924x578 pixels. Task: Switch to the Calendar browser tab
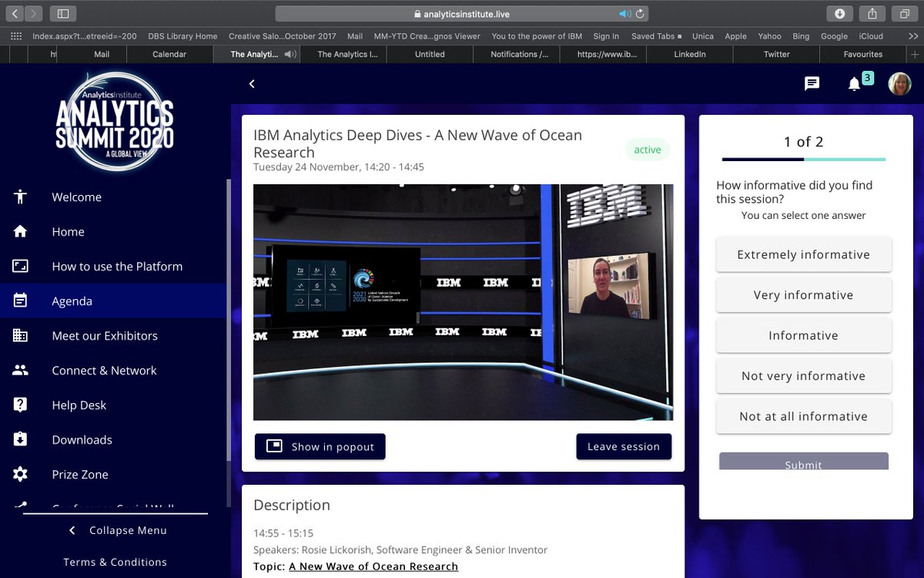click(x=169, y=55)
